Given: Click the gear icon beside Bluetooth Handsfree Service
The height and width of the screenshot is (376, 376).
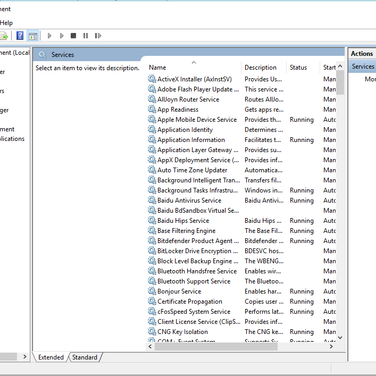Looking at the screenshot, I should click(152, 271).
